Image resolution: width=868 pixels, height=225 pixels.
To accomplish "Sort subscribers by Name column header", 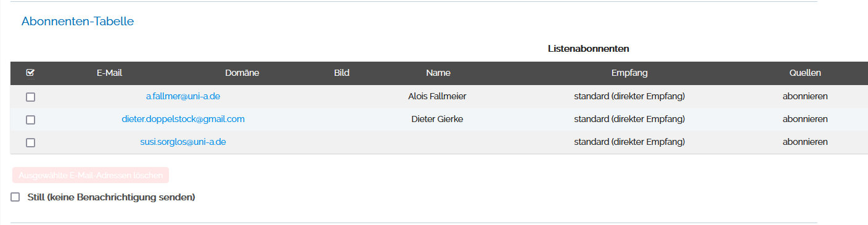I will tap(438, 73).
